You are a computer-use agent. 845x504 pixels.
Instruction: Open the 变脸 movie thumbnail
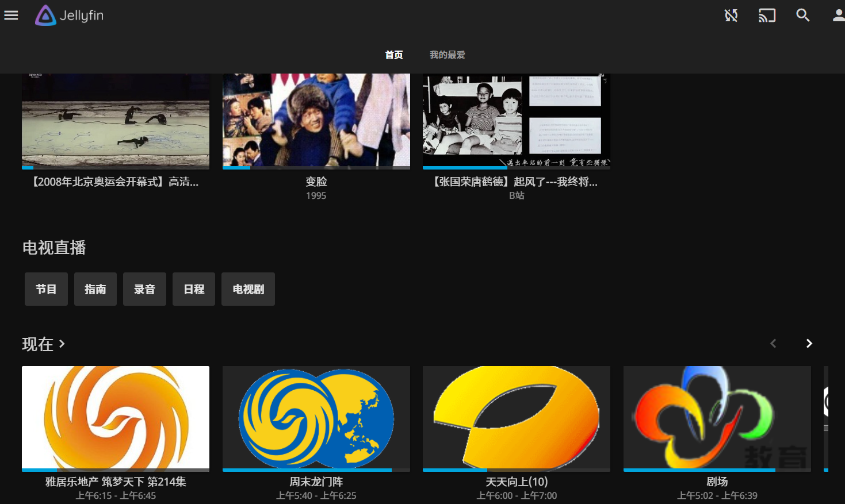[316, 121]
